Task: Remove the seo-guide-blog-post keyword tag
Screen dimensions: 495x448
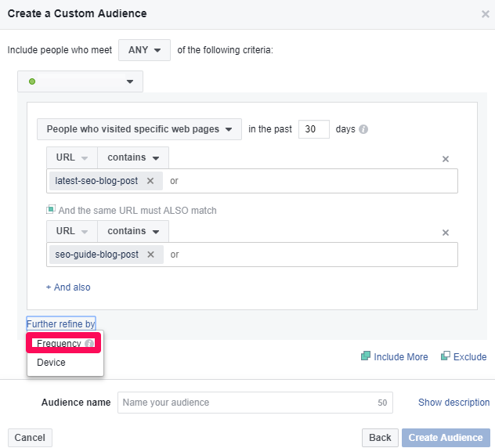Action: 151,255
